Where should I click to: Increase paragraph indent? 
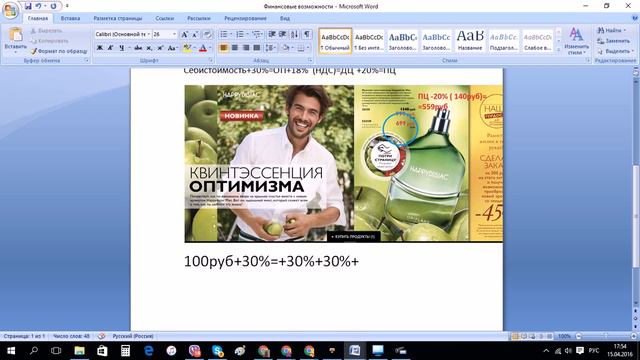(x=282, y=34)
